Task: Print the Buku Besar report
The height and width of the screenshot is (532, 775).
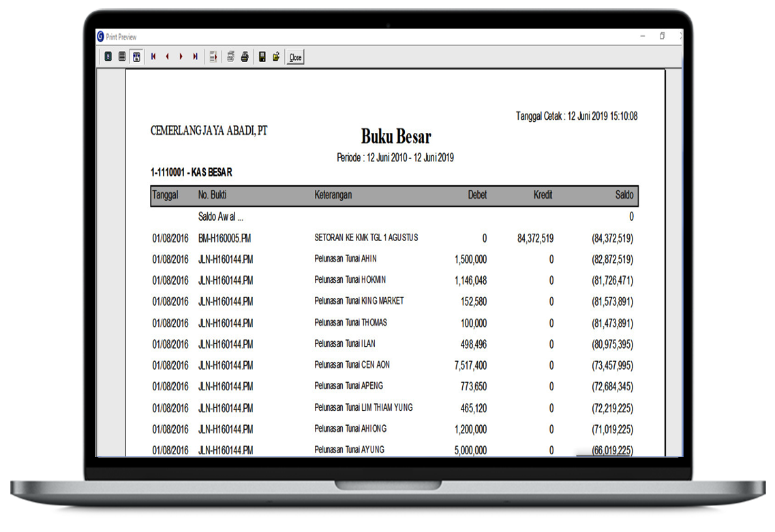Action: 245,57
